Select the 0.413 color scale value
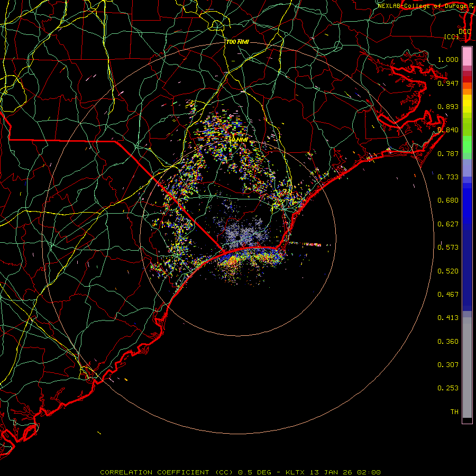The height and width of the screenshot is (476, 476). point(448,318)
